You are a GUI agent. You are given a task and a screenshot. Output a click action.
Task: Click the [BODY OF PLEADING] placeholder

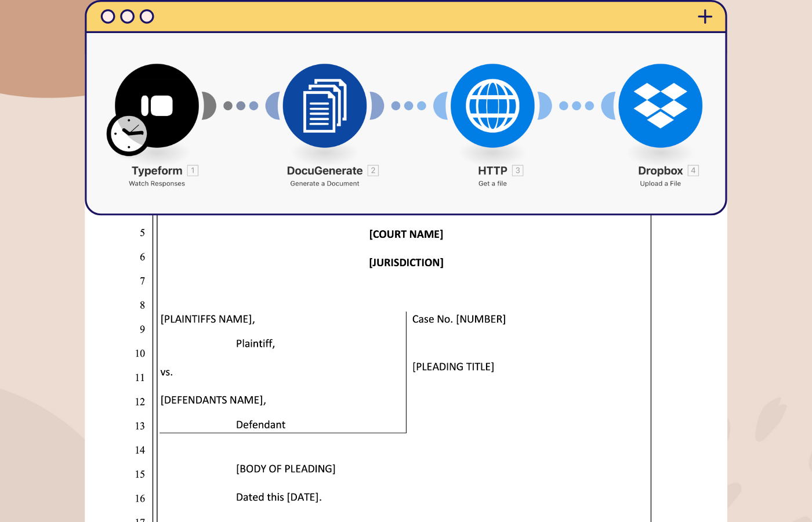285,469
